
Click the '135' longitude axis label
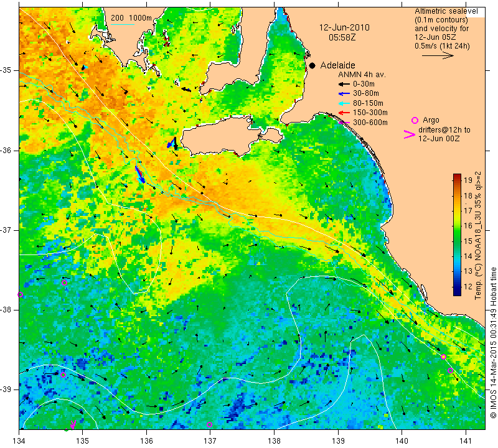click(83, 441)
